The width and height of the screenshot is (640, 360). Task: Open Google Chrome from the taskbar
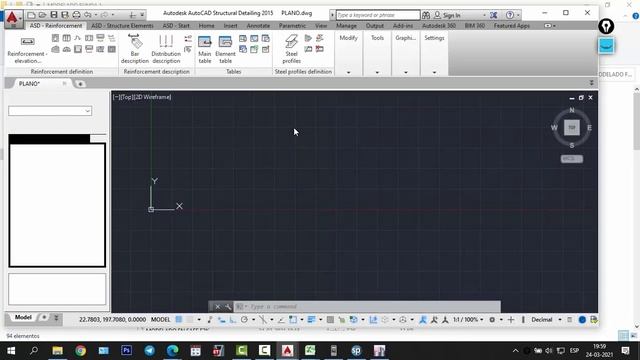click(80, 351)
